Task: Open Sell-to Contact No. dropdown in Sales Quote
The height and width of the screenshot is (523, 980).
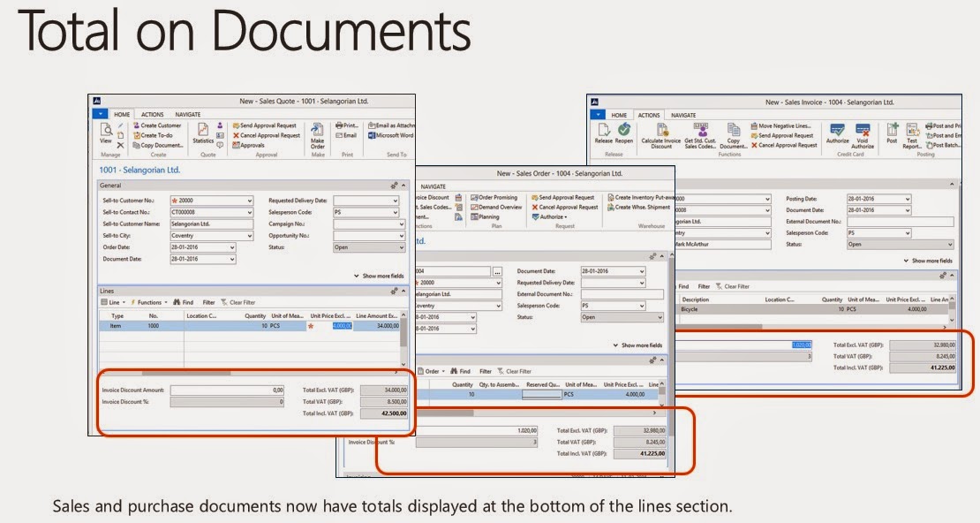Action: (249, 213)
